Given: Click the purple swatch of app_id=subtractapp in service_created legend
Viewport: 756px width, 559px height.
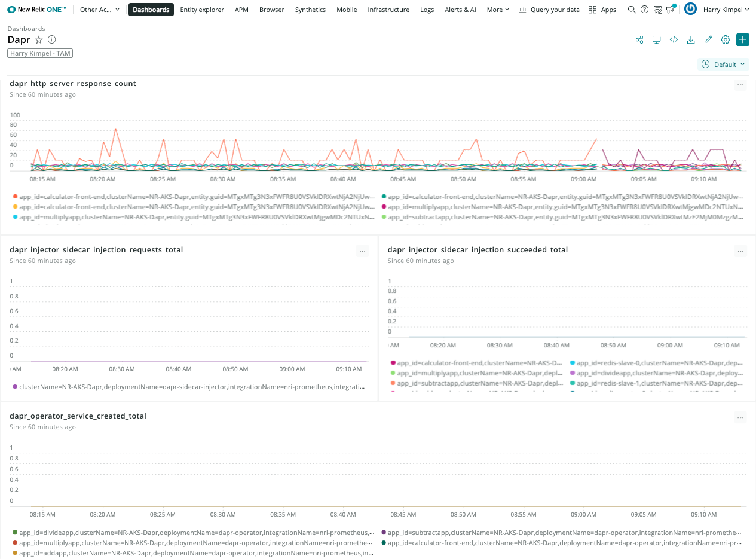Looking at the screenshot, I should (384, 533).
